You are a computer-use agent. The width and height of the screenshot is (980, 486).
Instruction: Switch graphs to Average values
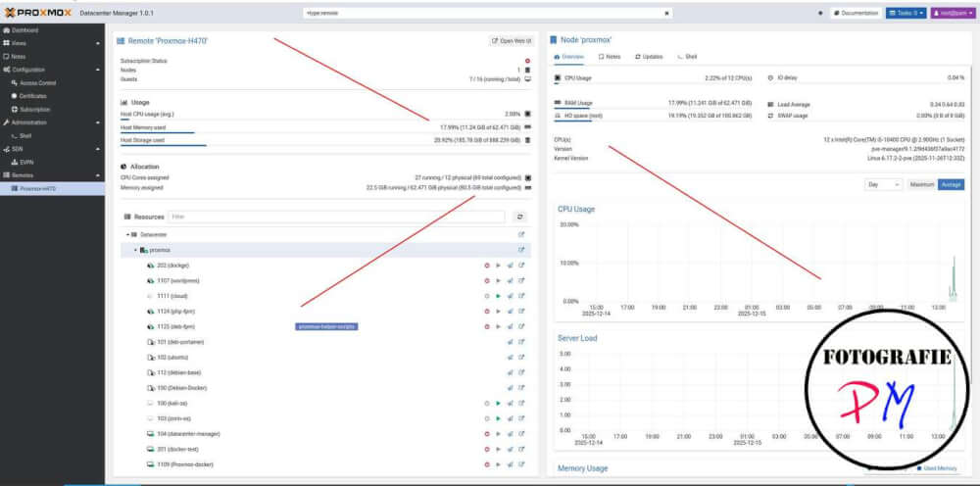point(951,185)
